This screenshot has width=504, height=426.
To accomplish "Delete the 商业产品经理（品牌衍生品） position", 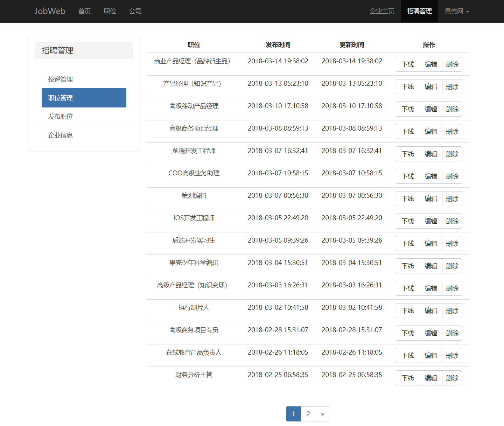I will tap(452, 64).
